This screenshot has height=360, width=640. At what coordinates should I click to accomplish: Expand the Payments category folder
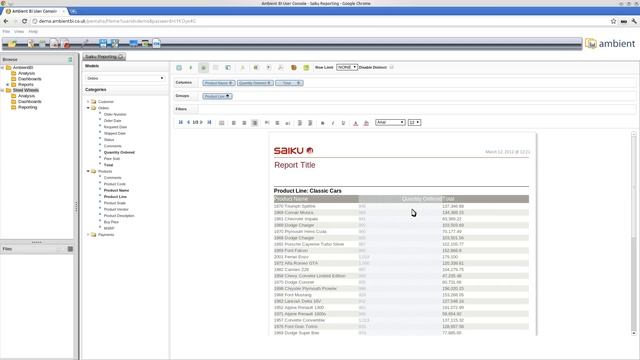click(x=88, y=235)
